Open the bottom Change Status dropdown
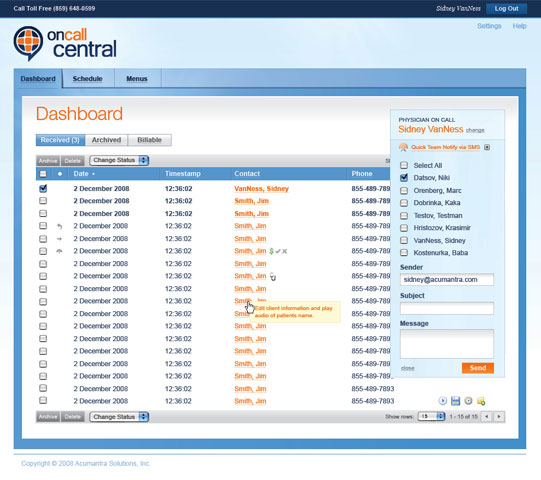The height and width of the screenshot is (480, 541). [119, 417]
